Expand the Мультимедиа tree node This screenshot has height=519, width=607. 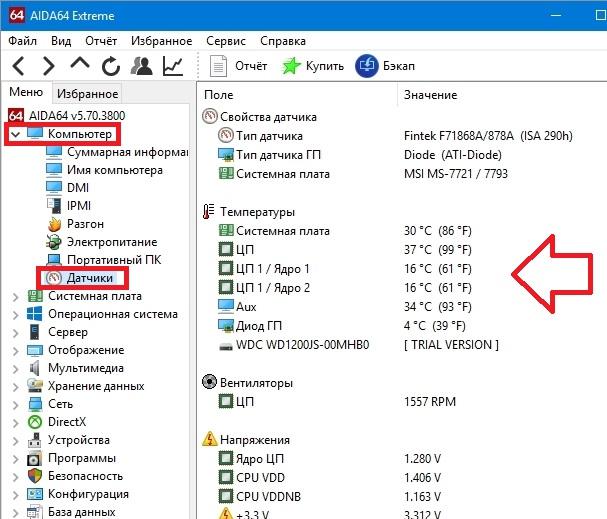(15, 369)
